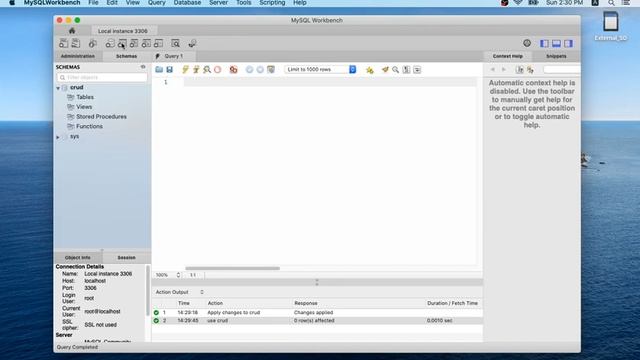Select Tables under crud schema
Viewport: 640px width, 360px height.
click(x=85, y=97)
